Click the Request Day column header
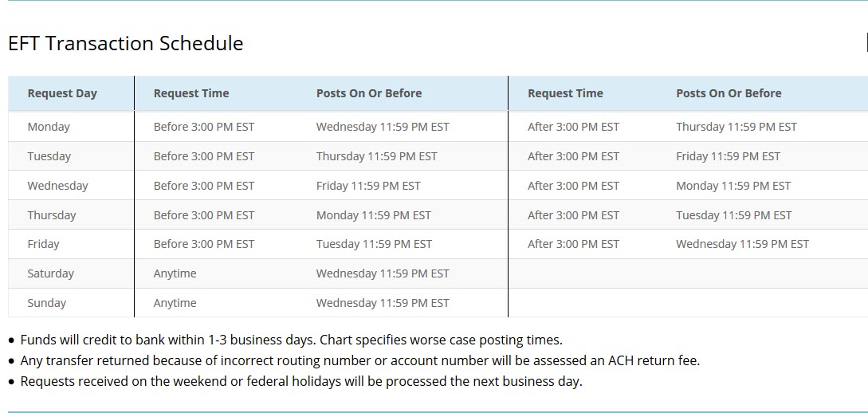The image size is (868, 413). [x=62, y=93]
